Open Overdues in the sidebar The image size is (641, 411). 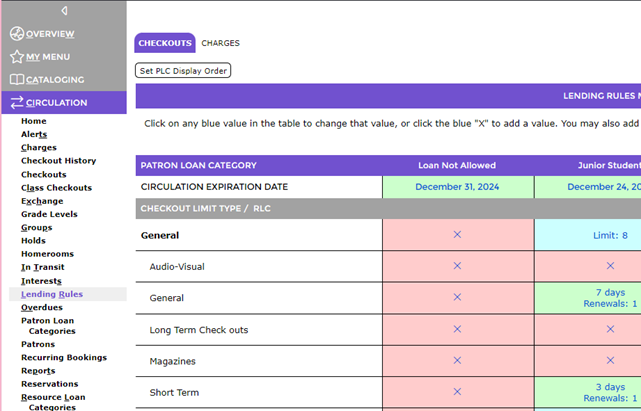pyautogui.click(x=42, y=308)
